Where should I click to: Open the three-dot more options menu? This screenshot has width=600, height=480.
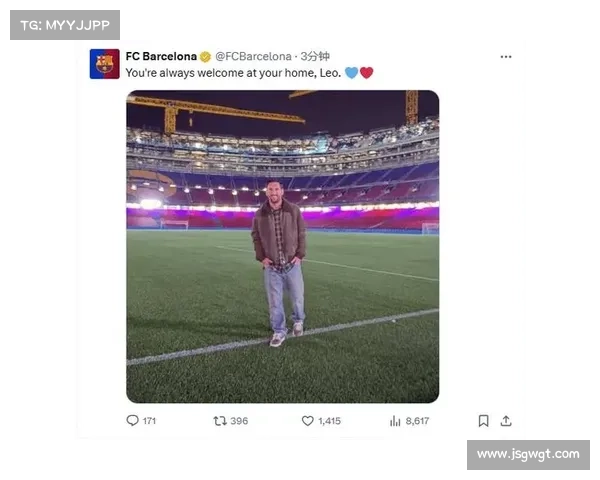click(505, 57)
